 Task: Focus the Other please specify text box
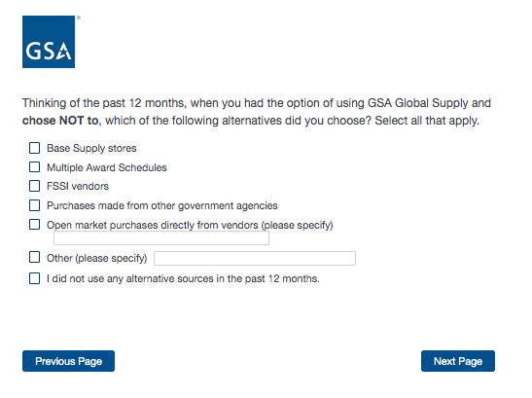pos(255,259)
